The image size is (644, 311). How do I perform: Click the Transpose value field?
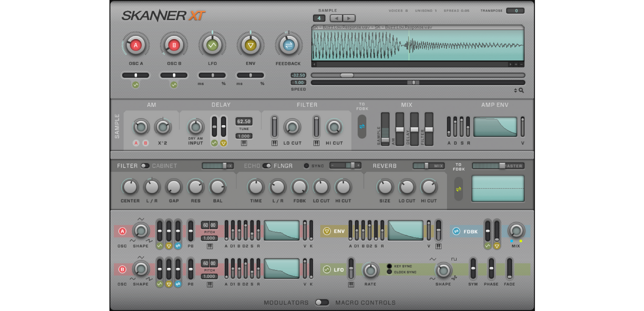coord(515,11)
